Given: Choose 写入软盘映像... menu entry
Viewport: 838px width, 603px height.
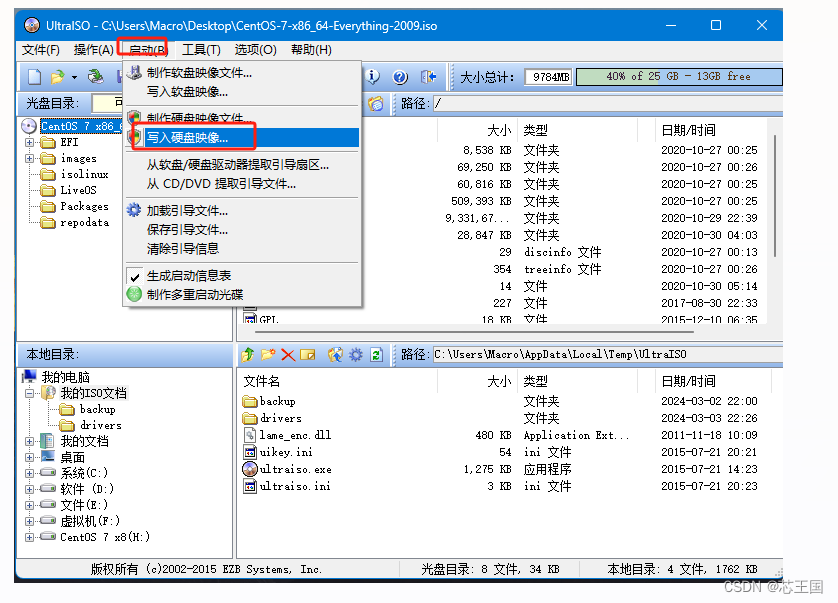Looking at the screenshot, I should pos(242,91).
